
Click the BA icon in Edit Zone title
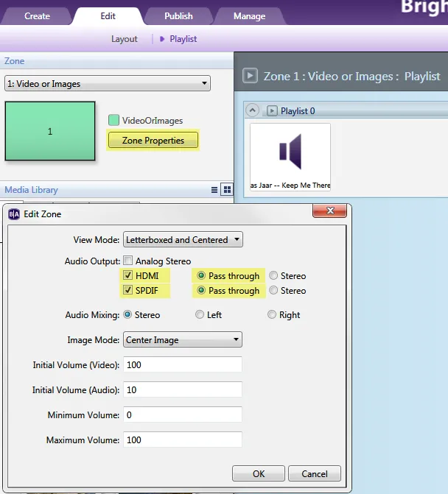(14, 214)
